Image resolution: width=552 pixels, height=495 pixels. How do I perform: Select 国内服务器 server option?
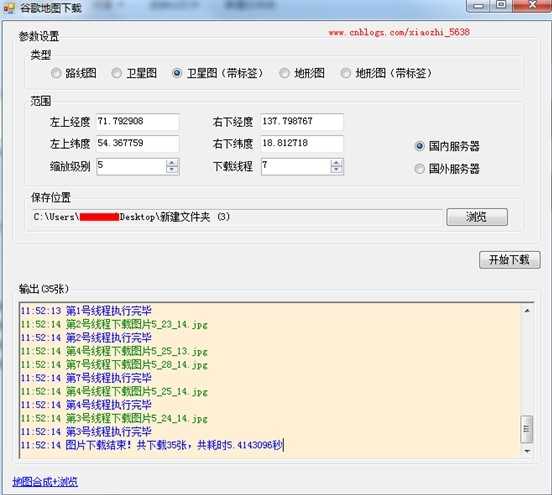click(447, 146)
